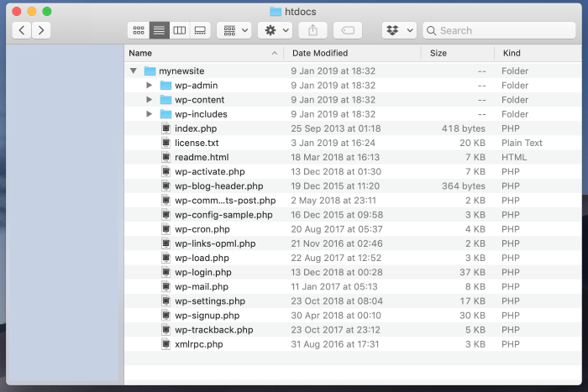588x392 pixels.
Task: Click the Plain Text kind of license.txt
Action: [522, 143]
